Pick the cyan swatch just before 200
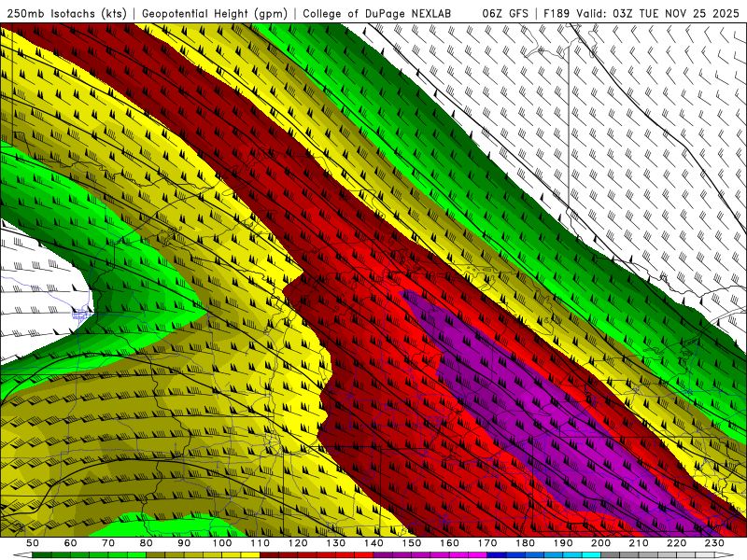 tap(591, 554)
